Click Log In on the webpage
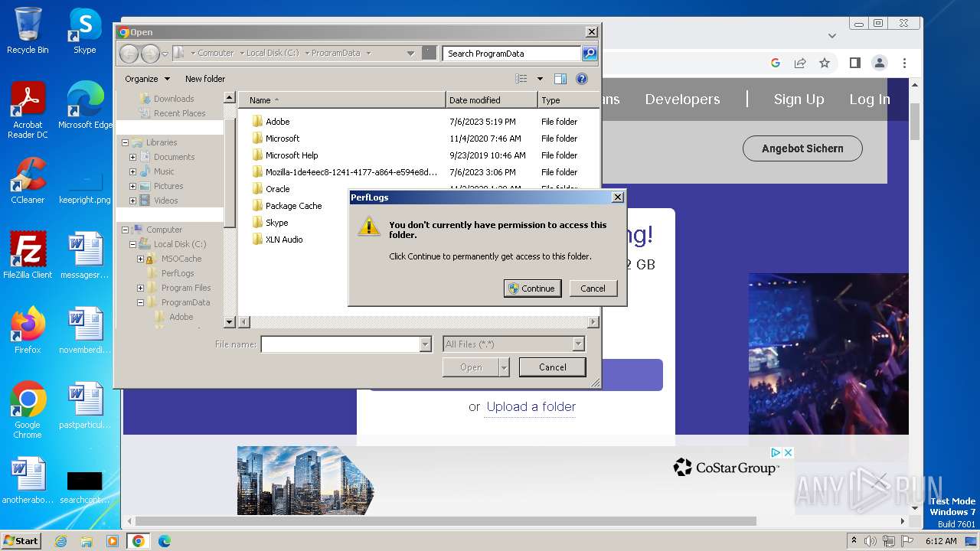This screenshot has width=980, height=551. click(870, 99)
